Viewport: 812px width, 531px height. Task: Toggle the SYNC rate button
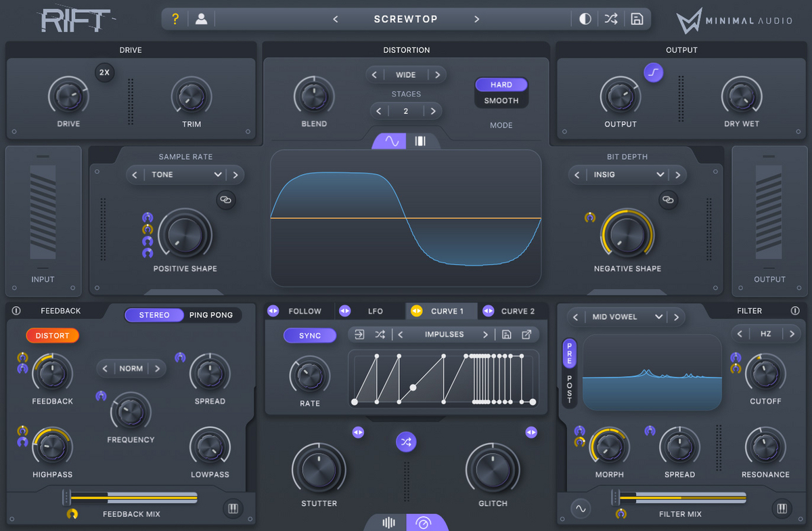point(310,335)
